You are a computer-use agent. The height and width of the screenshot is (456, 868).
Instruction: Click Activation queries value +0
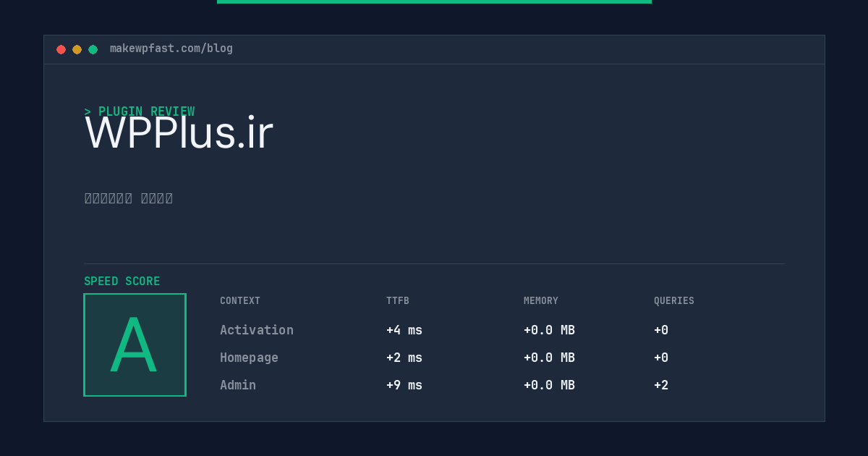[x=661, y=330]
